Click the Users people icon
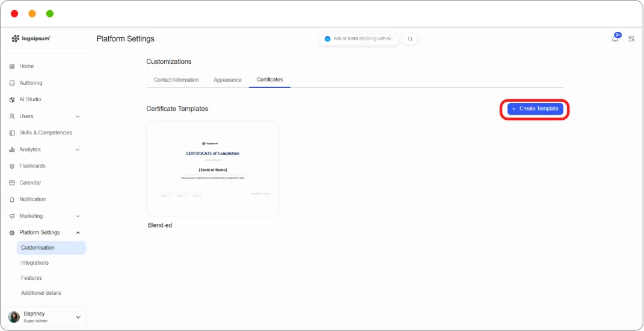The image size is (644, 331). [12, 116]
